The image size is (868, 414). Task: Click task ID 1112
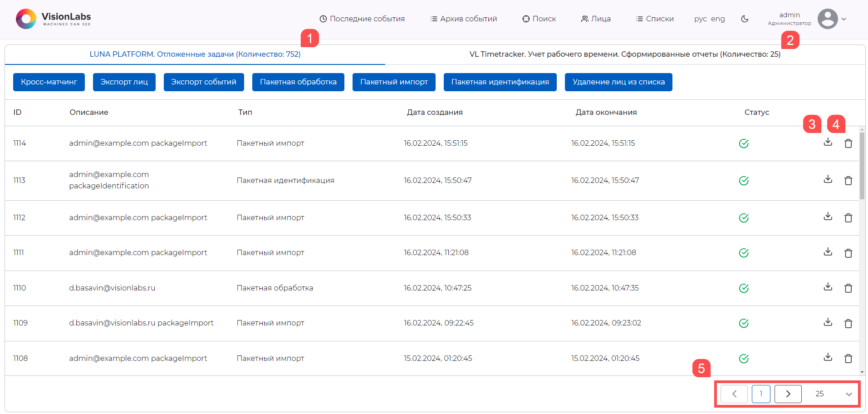[x=19, y=218]
